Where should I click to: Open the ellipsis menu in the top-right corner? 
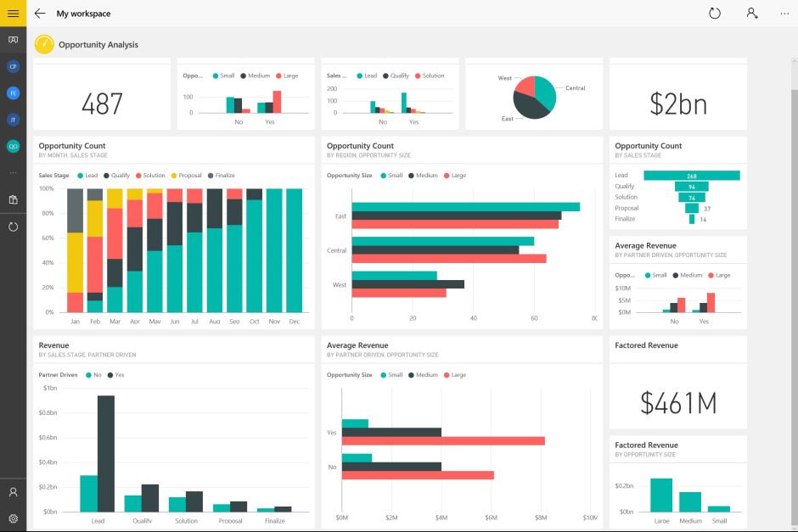point(785,13)
